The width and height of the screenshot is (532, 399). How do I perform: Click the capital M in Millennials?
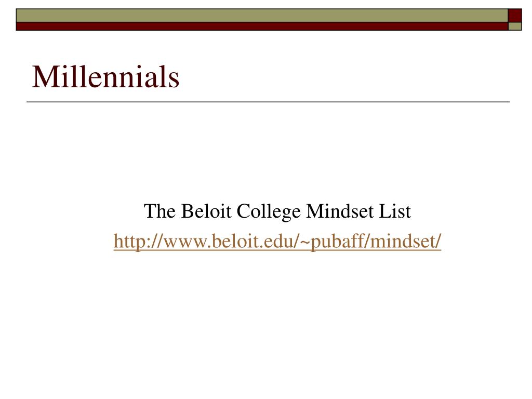click(46, 77)
